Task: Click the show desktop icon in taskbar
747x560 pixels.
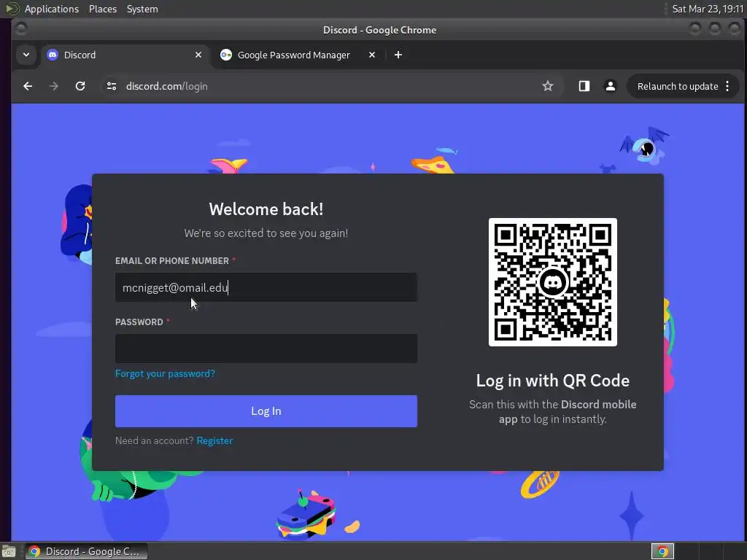Action: click(x=9, y=551)
